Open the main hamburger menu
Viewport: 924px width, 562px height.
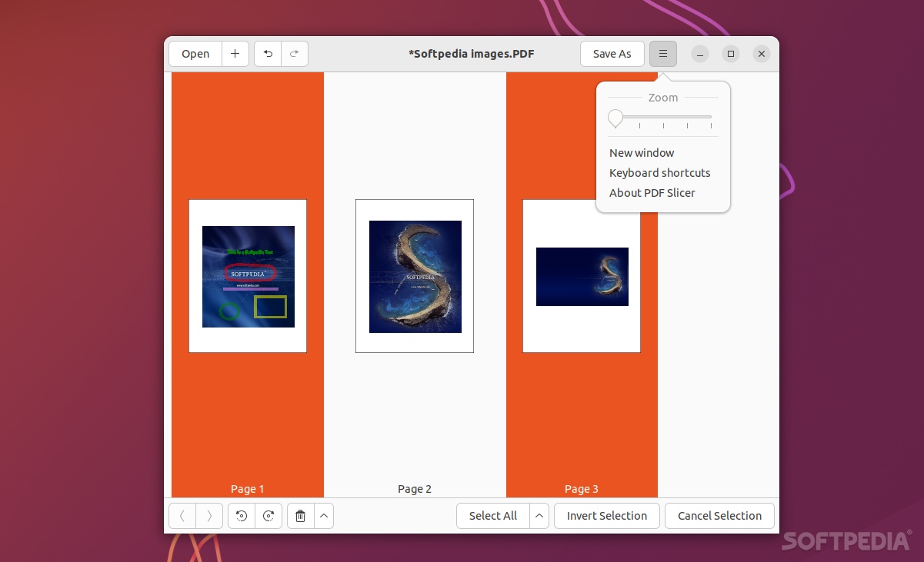click(x=662, y=54)
